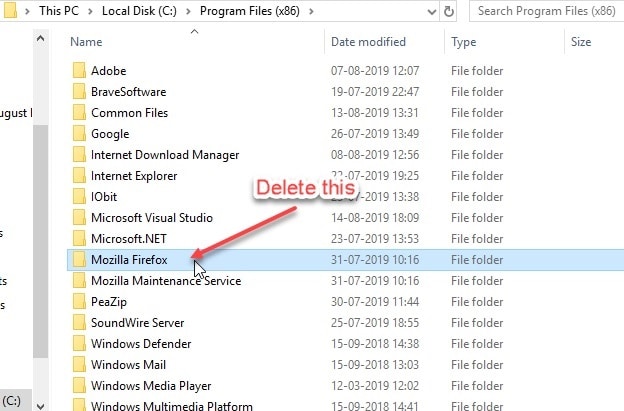Click navigation pane scrollbar up arrow
624x411 pixels.
click(x=40, y=39)
